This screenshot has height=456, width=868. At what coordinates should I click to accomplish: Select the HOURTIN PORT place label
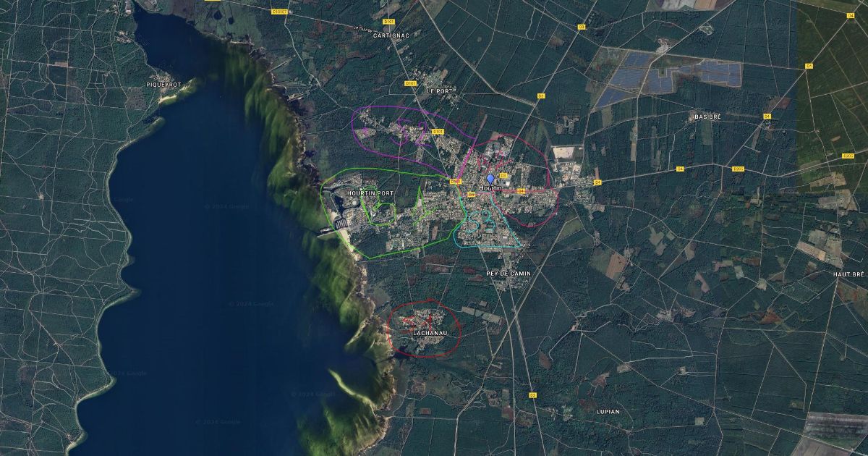pos(370,193)
